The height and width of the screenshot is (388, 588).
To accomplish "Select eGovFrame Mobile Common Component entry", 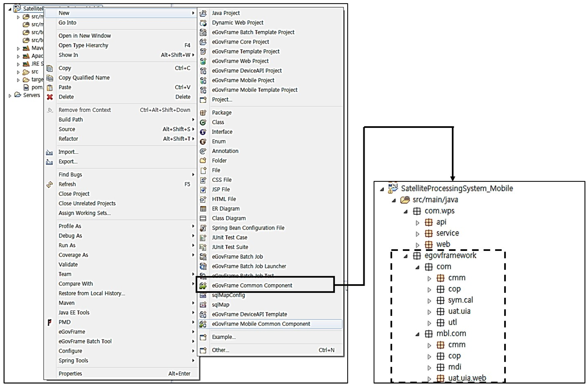I will click(x=261, y=324).
